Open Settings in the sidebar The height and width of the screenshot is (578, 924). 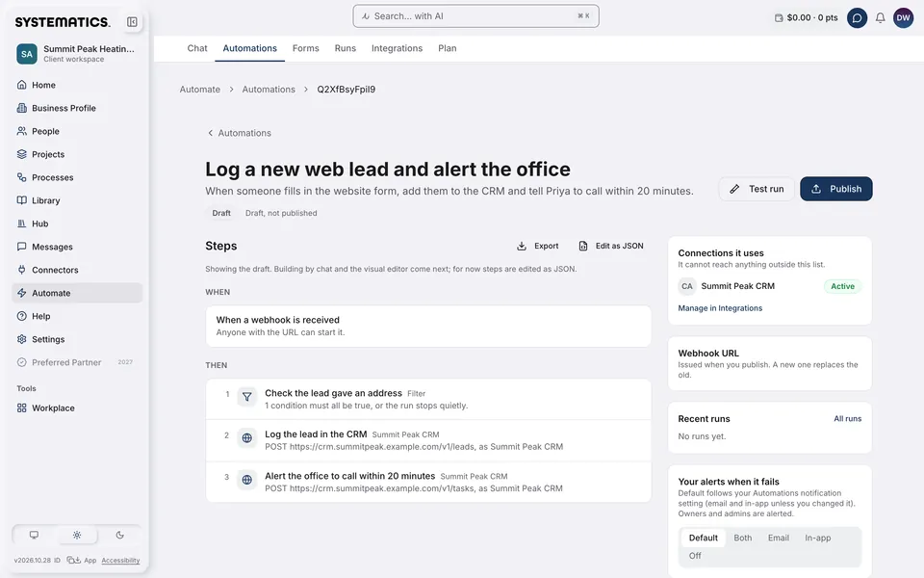[x=77, y=339]
